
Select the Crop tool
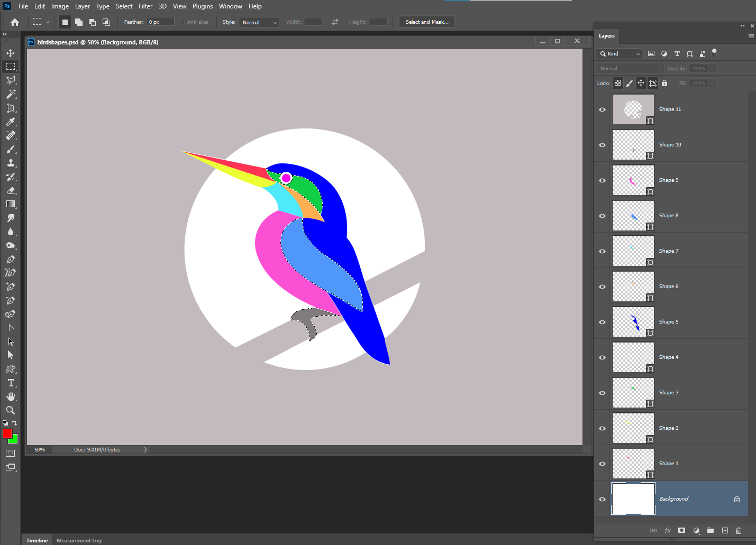point(11,108)
